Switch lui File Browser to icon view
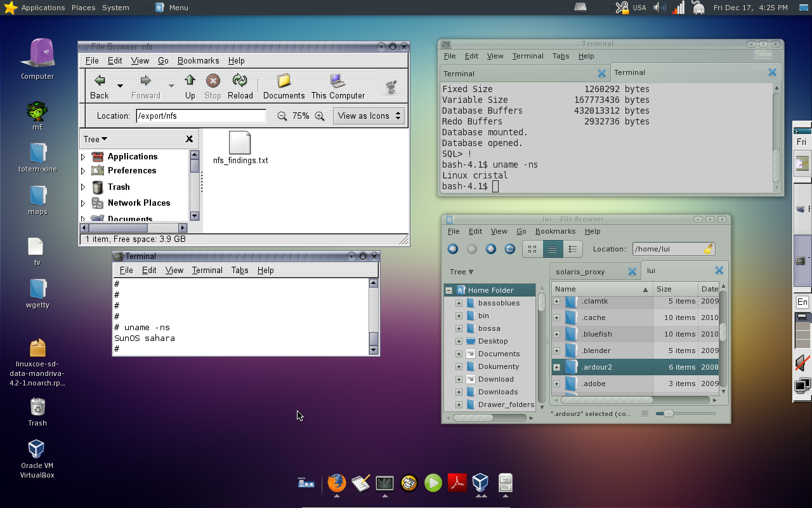812x508 pixels. pyautogui.click(x=532, y=249)
